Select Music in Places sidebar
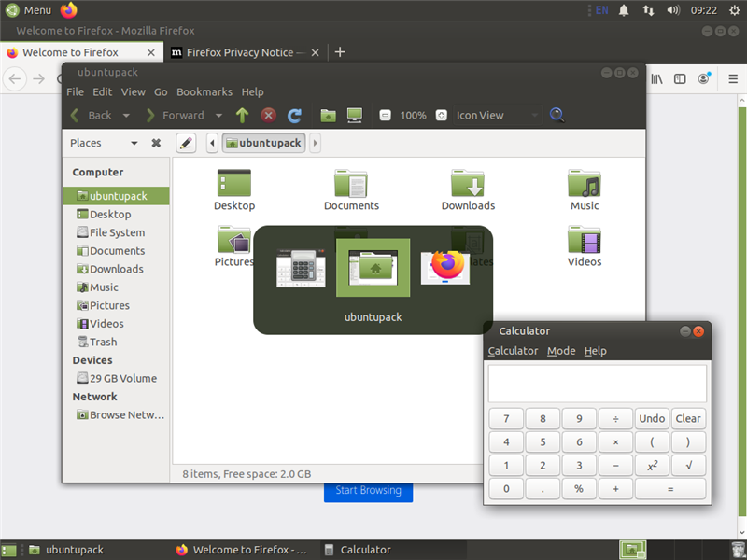 pos(116,287)
